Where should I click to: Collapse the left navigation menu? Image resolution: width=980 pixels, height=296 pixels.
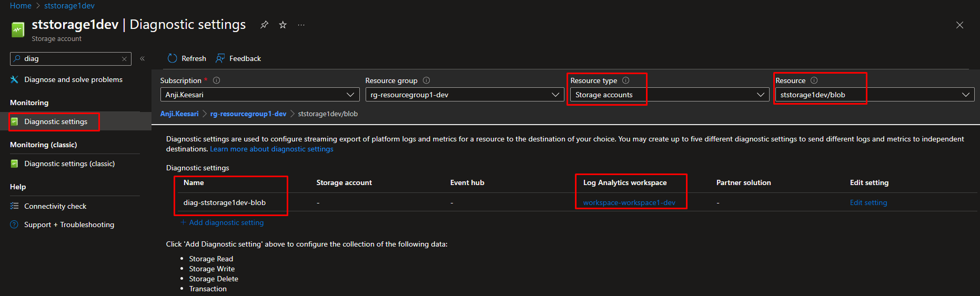tap(143, 58)
